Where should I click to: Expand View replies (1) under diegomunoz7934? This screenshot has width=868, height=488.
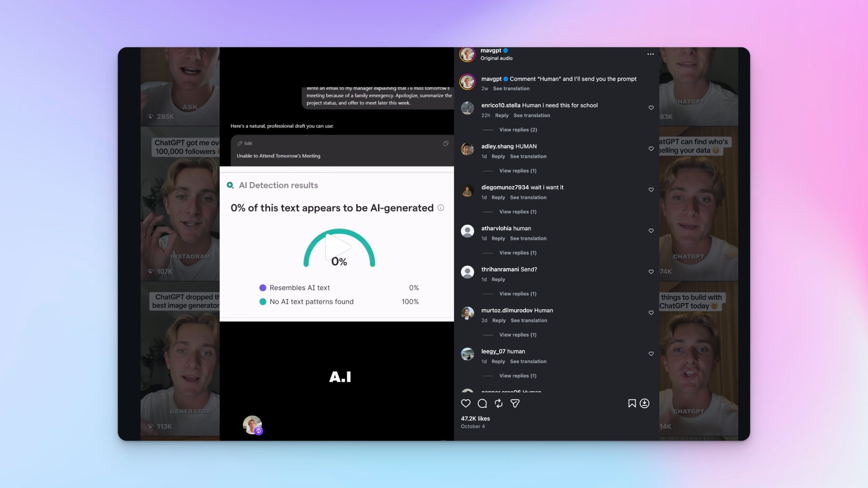518,212
